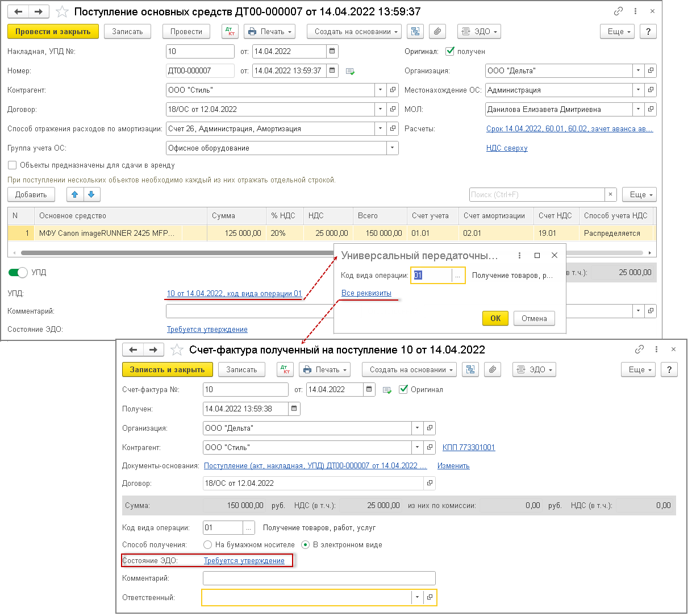Expand МОЛ dropdown list

coord(639,110)
